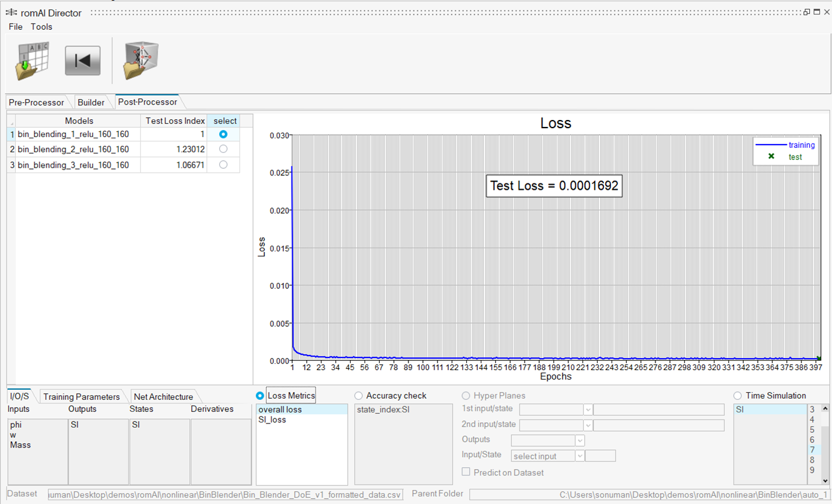Click the green test marker in the legend
This screenshot has height=504, width=832.
click(771, 157)
